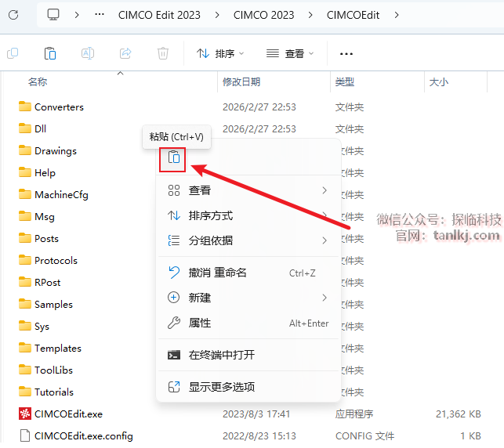Viewport: 504px width, 448px height.
Task: Click the Paste icon in the context menu
Action: coord(173,157)
